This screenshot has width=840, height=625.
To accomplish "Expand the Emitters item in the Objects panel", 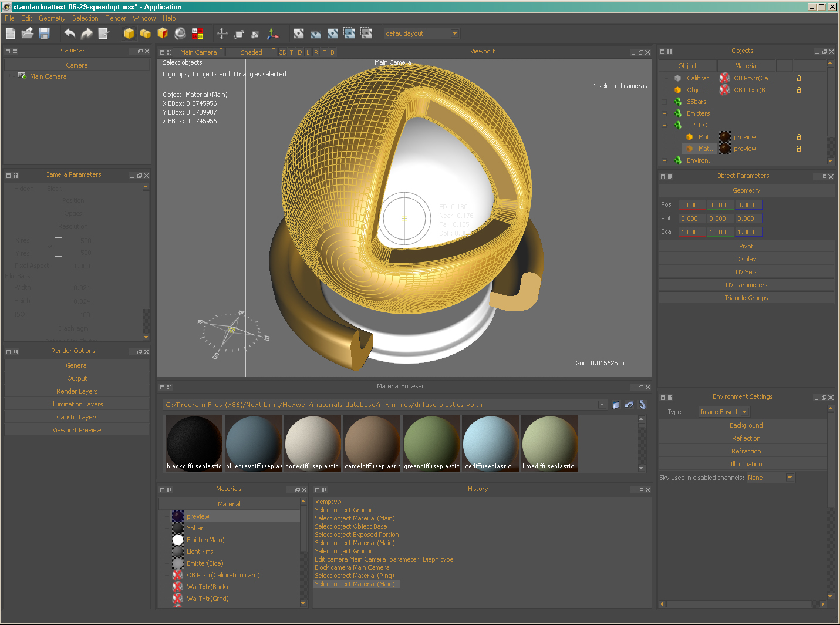I will pos(664,113).
